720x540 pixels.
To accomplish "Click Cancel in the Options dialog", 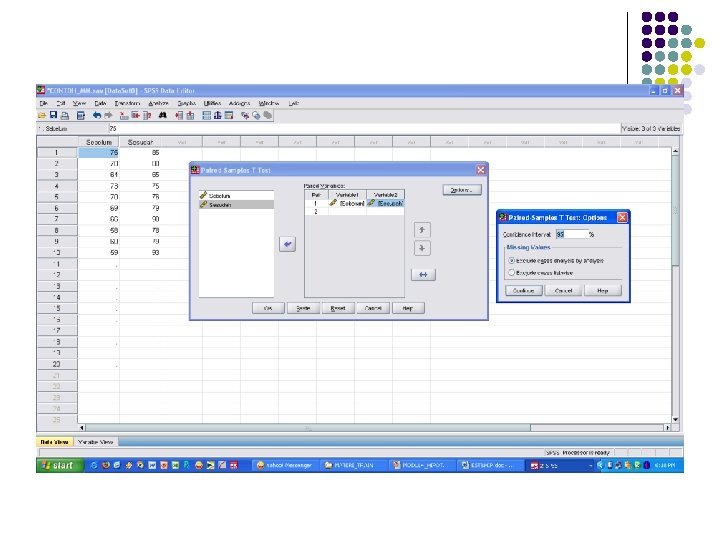I will click(x=563, y=290).
